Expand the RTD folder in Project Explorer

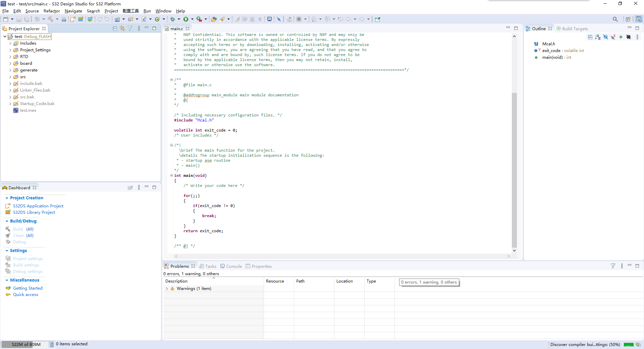(10, 57)
